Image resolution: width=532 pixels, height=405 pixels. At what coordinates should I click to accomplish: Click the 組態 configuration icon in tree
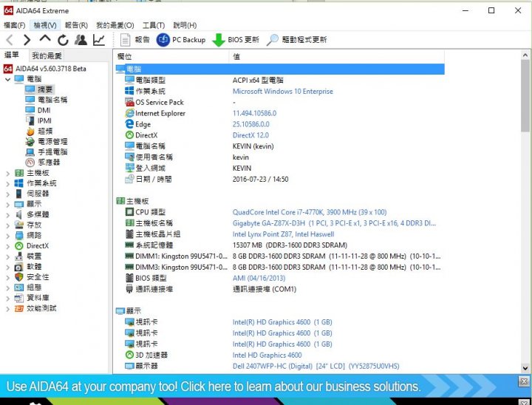pos(19,287)
